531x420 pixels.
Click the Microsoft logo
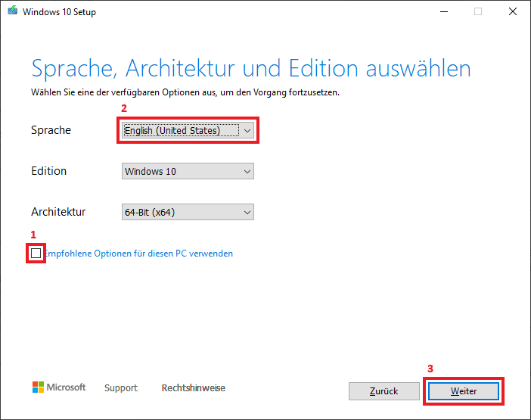pyautogui.click(x=59, y=387)
